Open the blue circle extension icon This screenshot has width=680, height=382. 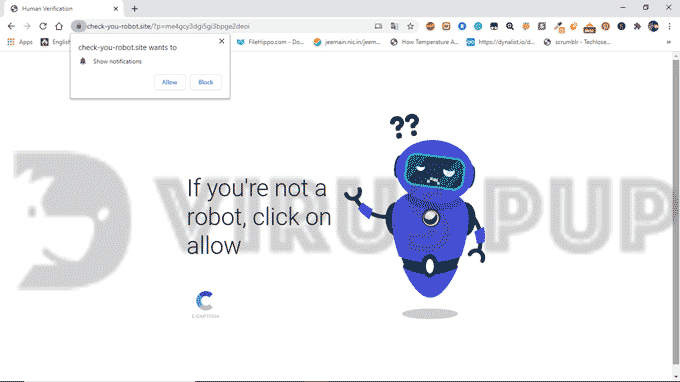(462, 26)
